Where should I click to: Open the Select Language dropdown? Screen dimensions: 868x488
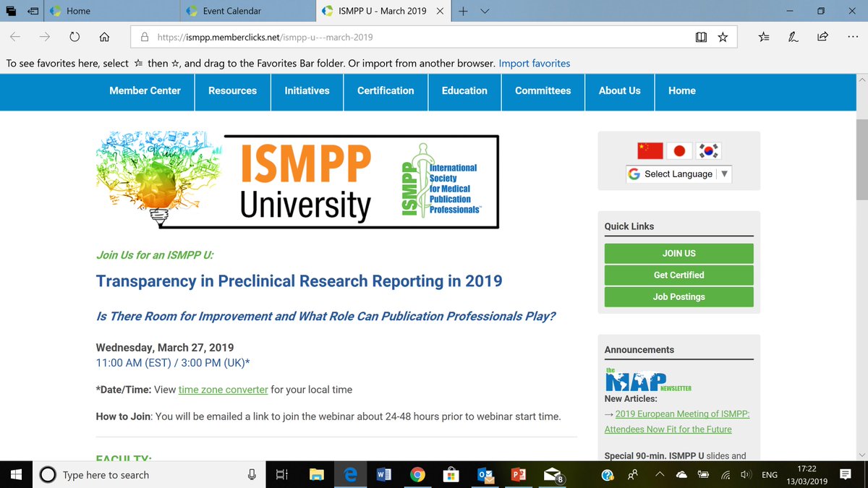[x=678, y=174]
